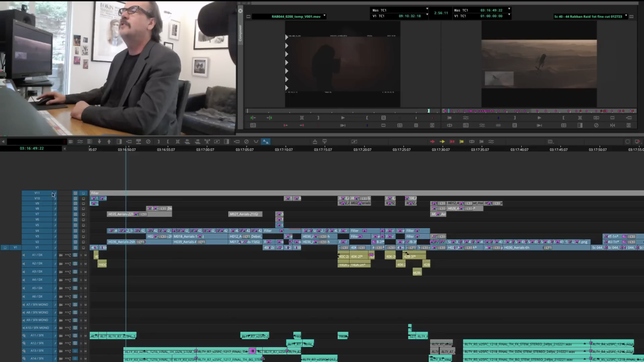Click Remove Effect circle-slash icon under record monitor
This screenshot has height=362, width=644.
click(596, 125)
